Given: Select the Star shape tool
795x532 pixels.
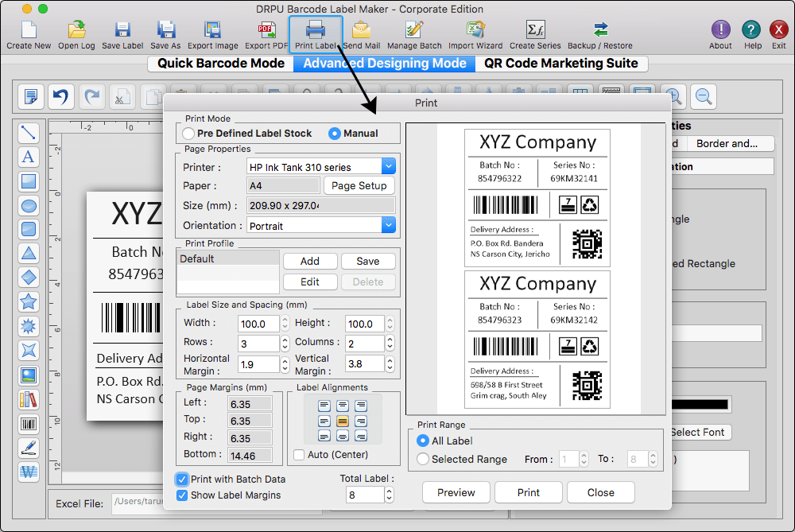Looking at the screenshot, I should tap(29, 301).
